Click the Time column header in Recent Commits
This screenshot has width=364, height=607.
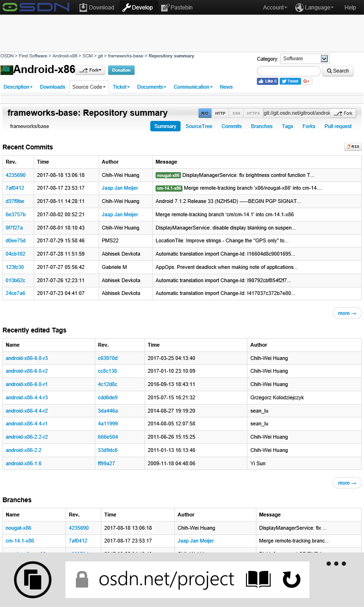point(43,162)
